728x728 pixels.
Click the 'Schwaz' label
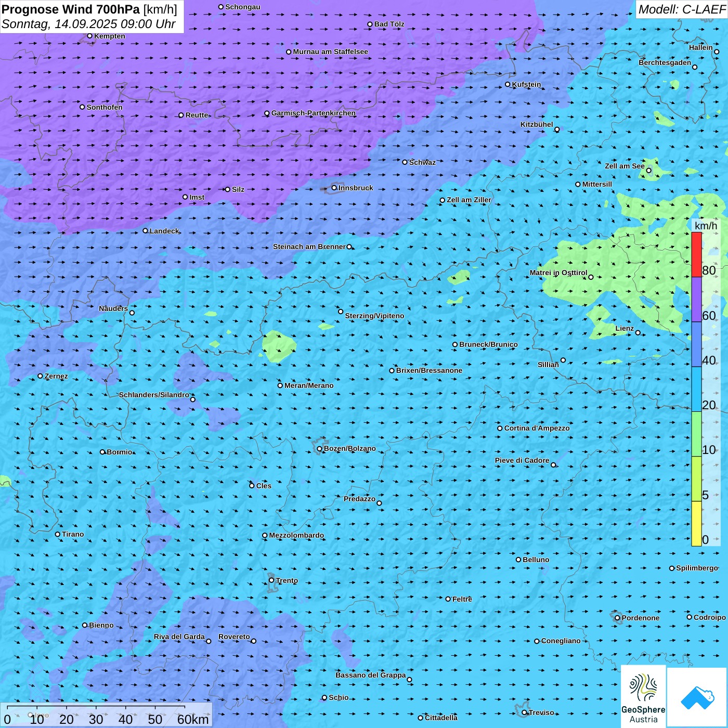click(x=422, y=162)
